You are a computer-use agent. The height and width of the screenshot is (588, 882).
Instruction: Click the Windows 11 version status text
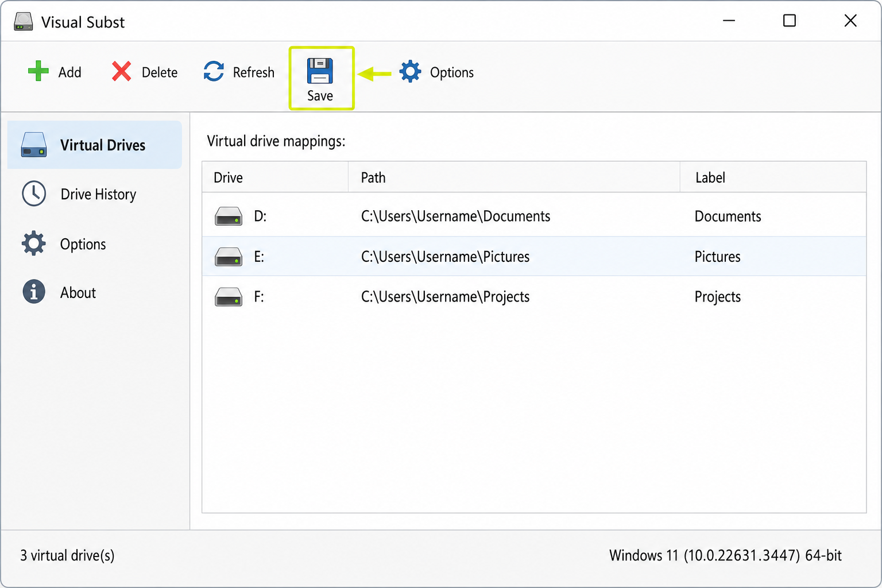click(725, 555)
